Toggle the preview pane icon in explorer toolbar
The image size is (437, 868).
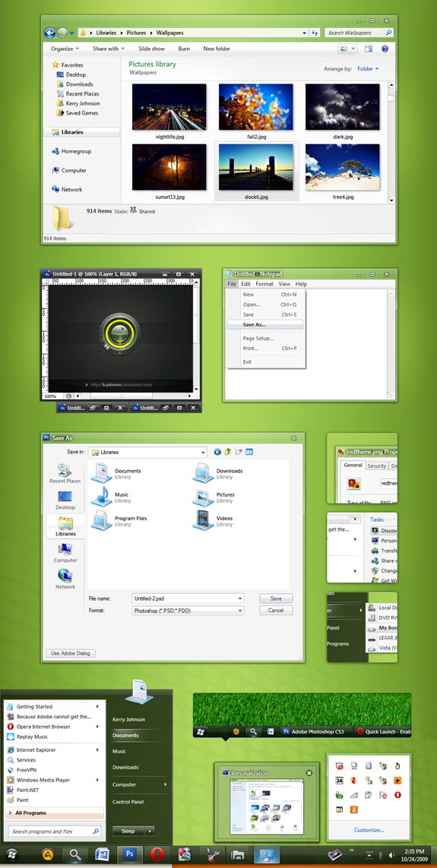(369, 49)
